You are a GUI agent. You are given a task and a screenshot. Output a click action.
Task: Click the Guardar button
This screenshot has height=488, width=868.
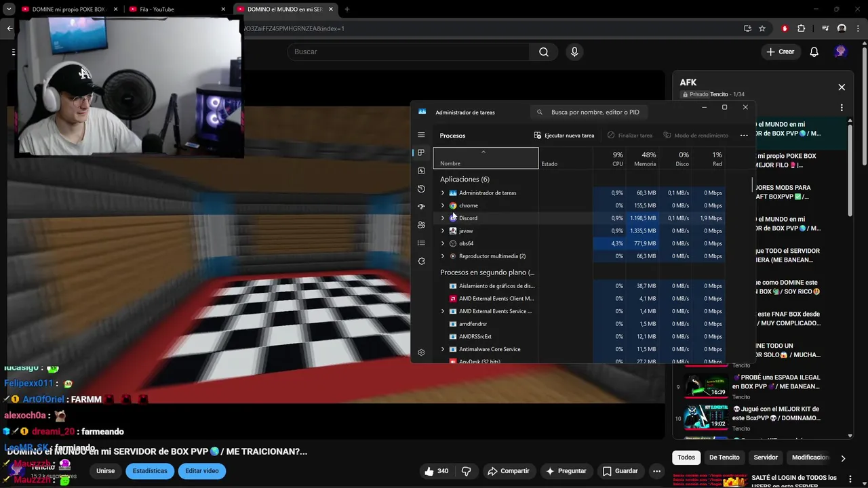pyautogui.click(x=620, y=471)
